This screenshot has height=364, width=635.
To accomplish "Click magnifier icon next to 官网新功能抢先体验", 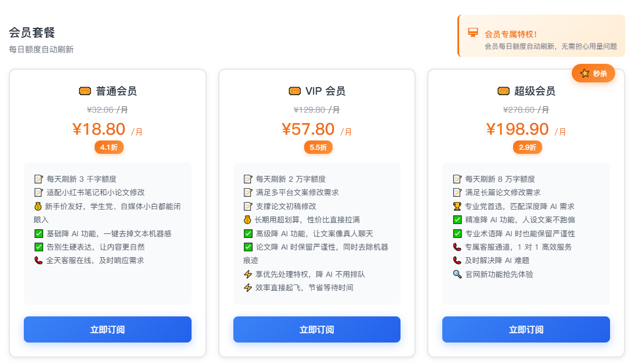I will point(457,274).
